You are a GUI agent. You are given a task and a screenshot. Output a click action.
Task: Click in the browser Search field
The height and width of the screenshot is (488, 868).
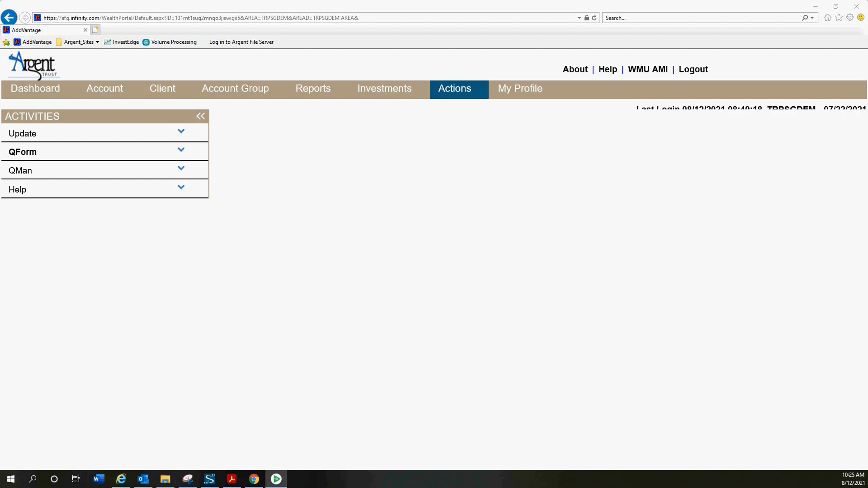[x=702, y=18]
